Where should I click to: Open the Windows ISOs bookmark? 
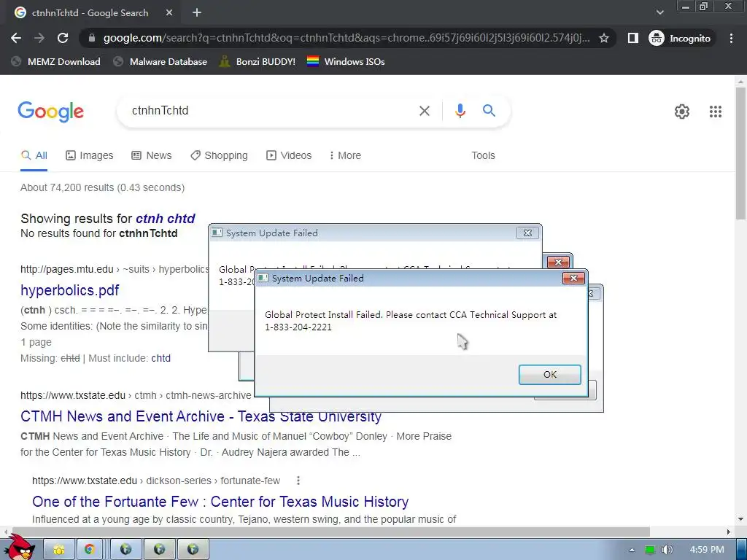347,61
